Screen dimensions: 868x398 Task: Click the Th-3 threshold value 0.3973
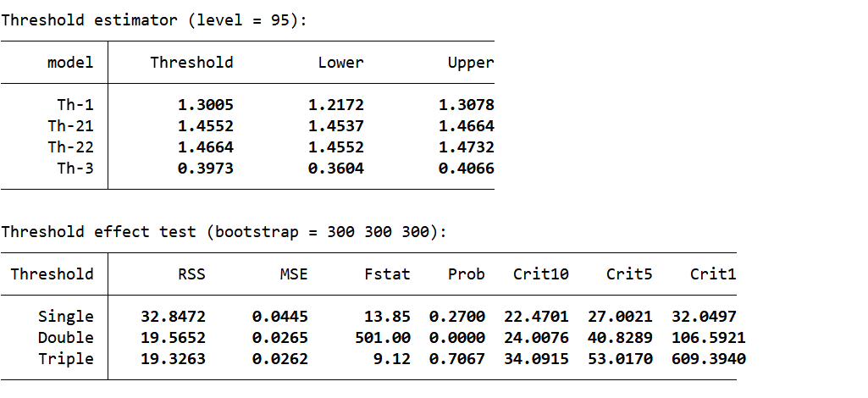[x=206, y=169]
